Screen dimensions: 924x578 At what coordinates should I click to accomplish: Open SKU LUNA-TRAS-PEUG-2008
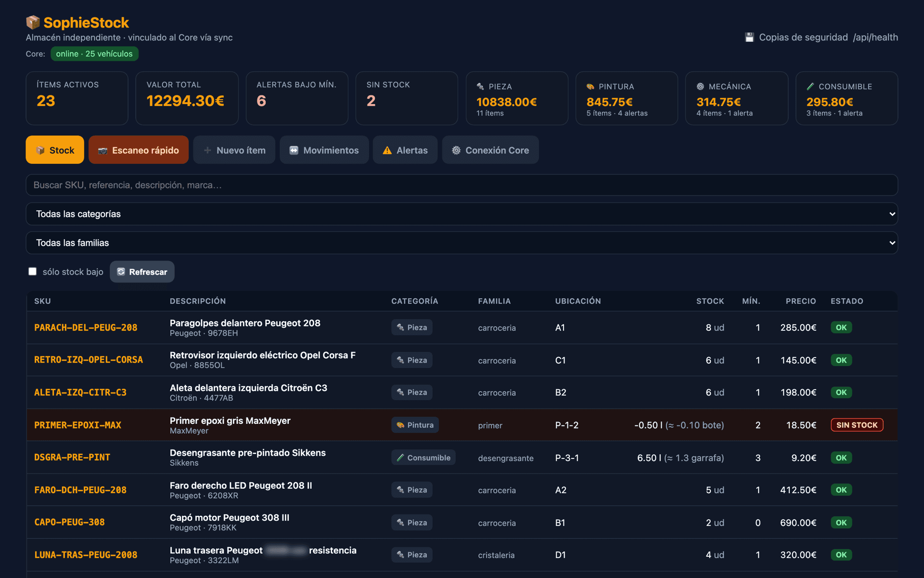point(86,555)
